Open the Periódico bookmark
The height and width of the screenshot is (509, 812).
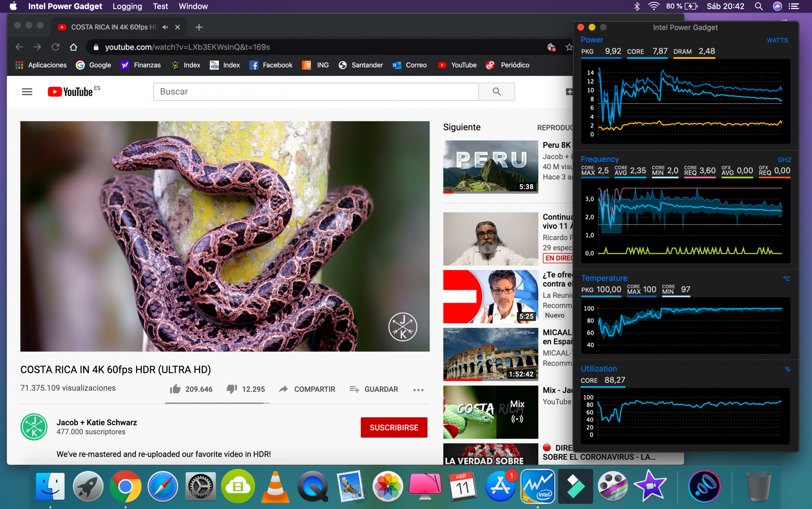pos(508,65)
